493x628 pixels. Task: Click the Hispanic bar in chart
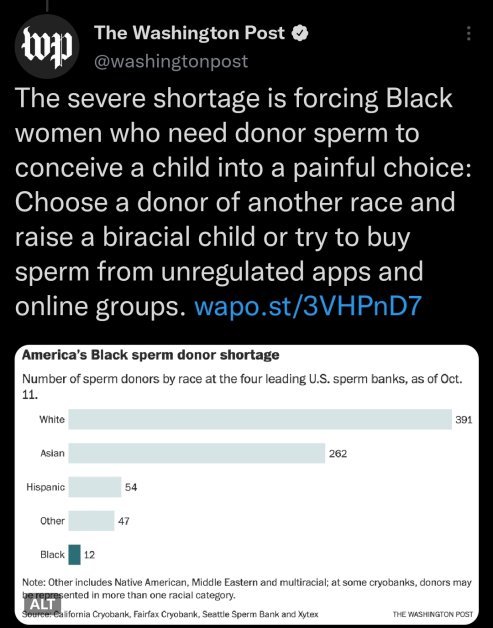95,487
